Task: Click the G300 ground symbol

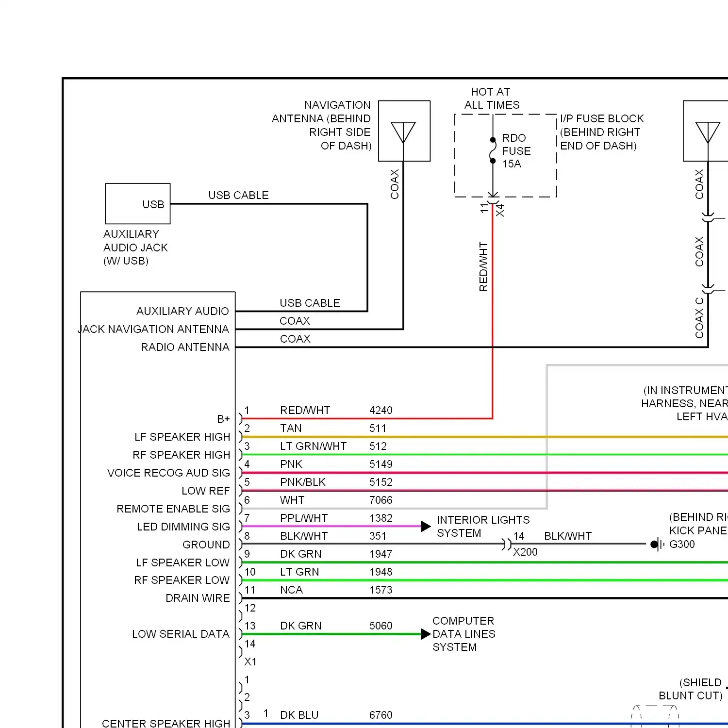Action: point(657,545)
